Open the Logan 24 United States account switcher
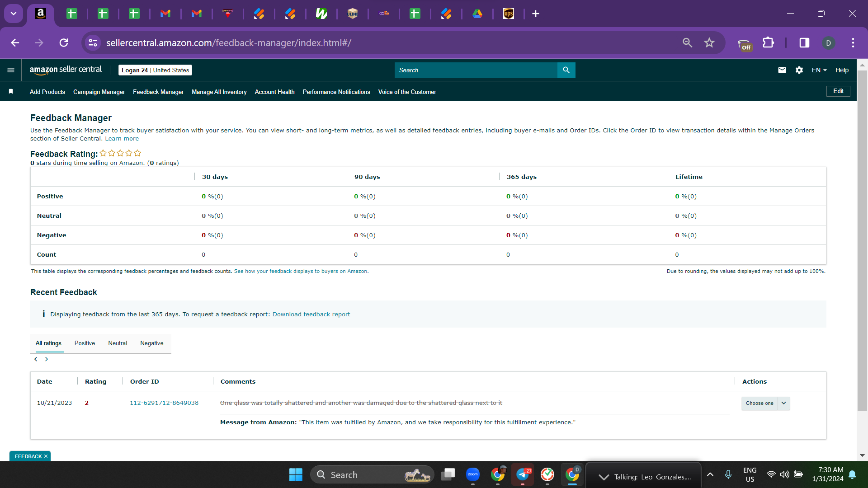868x488 pixels. coord(155,70)
